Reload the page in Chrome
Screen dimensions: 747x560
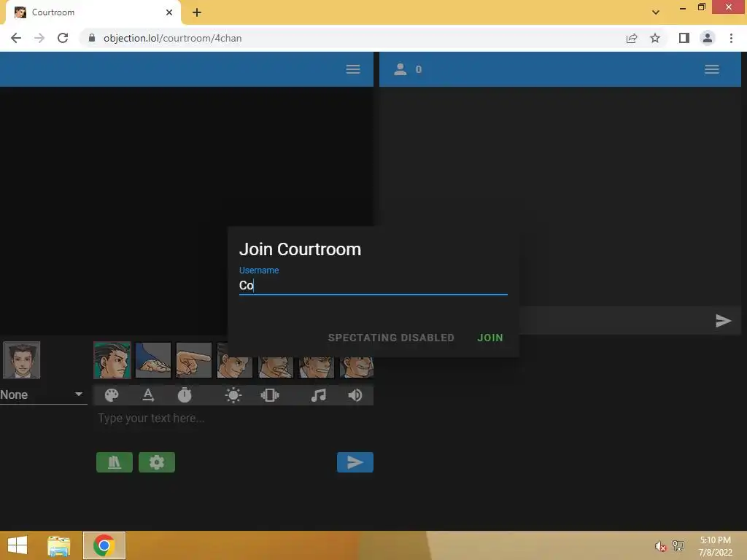coord(63,38)
